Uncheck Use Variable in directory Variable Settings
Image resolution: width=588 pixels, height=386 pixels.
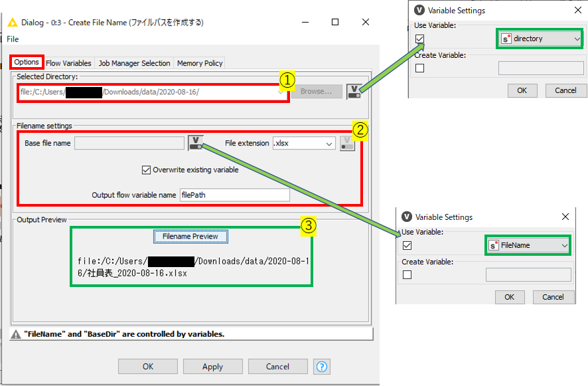coord(419,39)
